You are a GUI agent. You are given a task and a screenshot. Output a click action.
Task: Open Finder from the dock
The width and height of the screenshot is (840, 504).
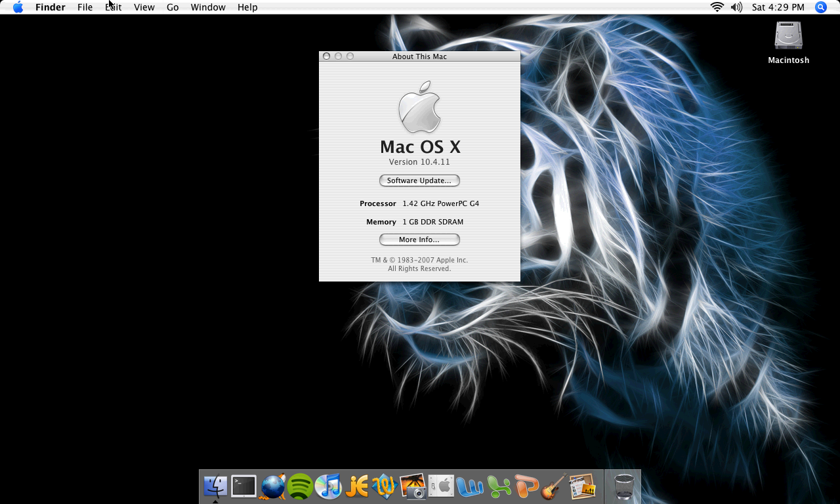point(215,486)
